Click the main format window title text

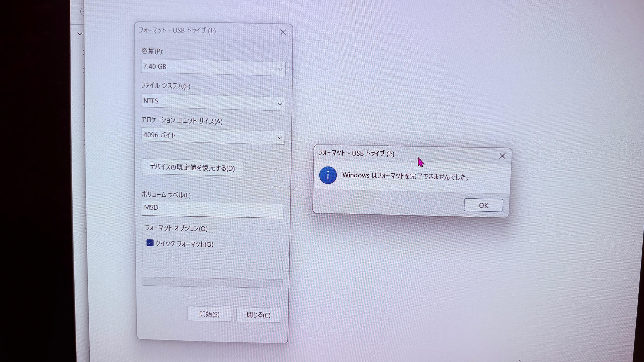click(x=177, y=30)
